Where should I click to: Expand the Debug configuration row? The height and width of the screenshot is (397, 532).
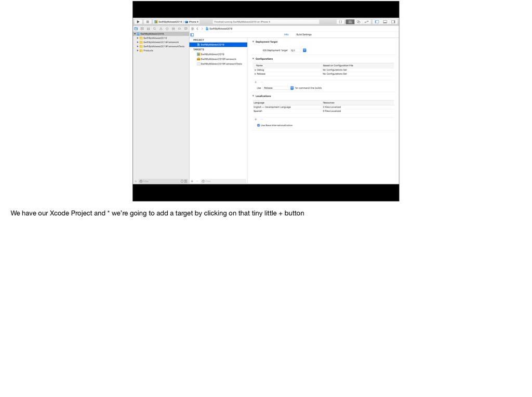click(x=255, y=70)
